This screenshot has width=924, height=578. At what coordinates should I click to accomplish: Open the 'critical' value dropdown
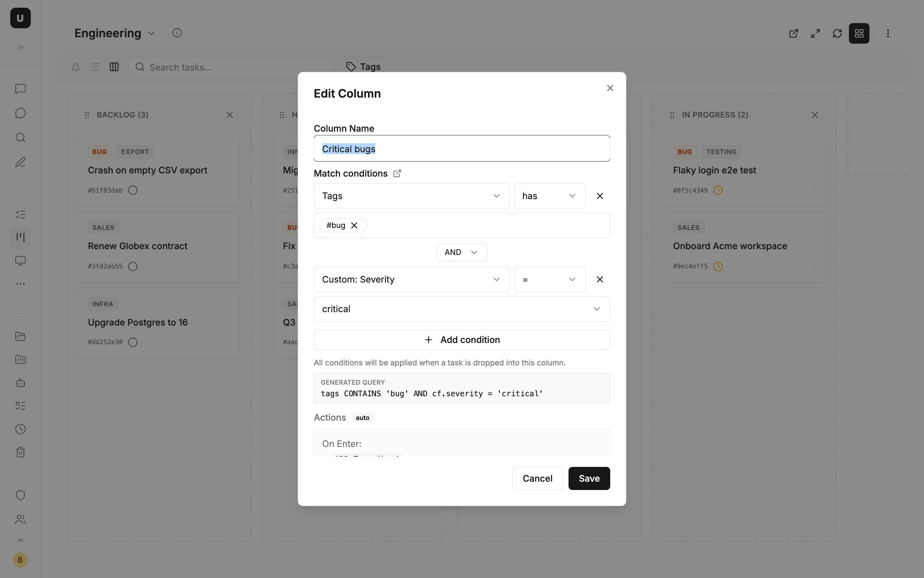click(x=462, y=309)
